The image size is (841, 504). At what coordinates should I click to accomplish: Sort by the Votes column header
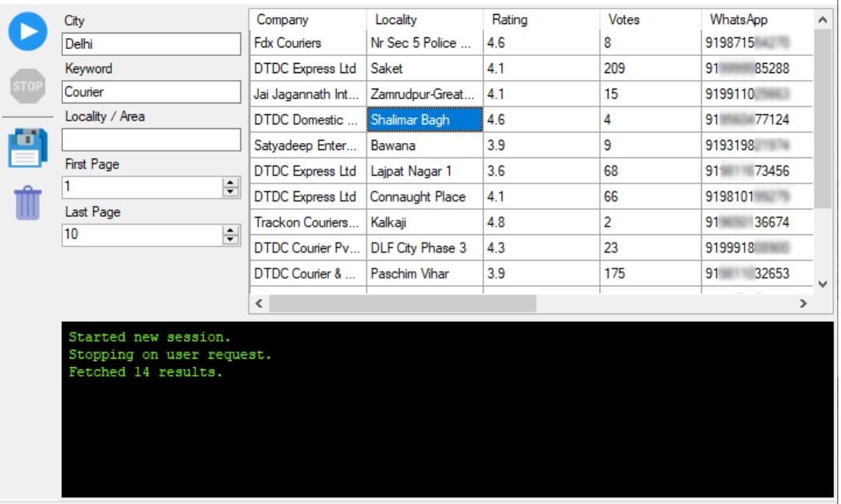(650, 20)
